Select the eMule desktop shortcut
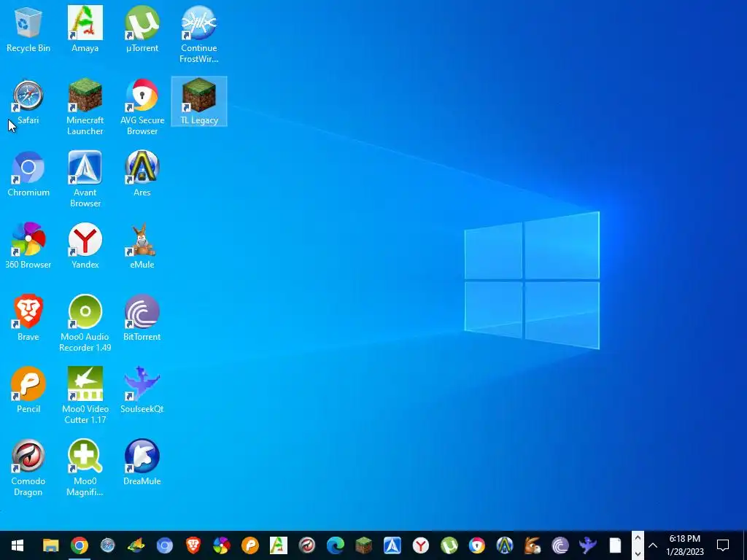The height and width of the screenshot is (560, 747). point(142,246)
